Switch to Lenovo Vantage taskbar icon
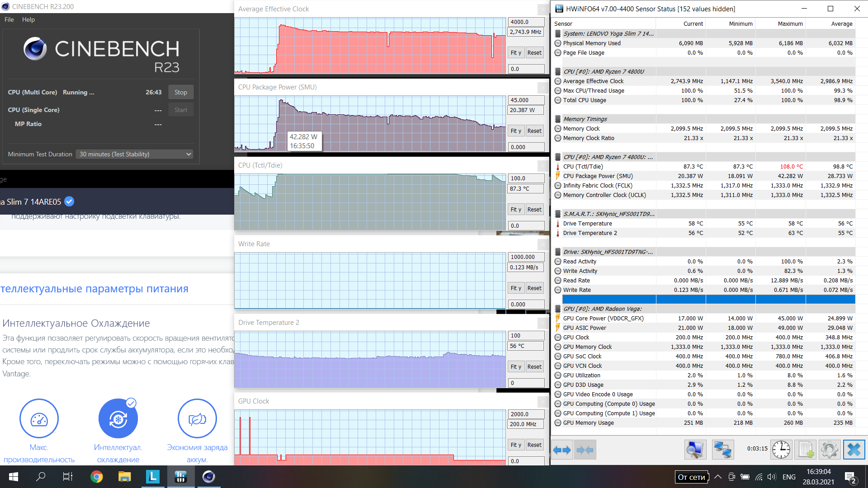 pyautogui.click(x=153, y=477)
